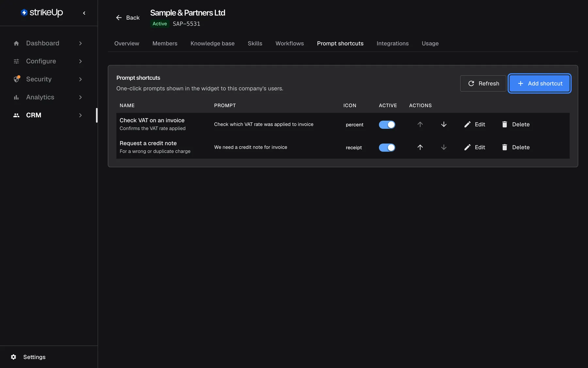
Task: Collapse the sidebar with the chevron
Action: 84,13
